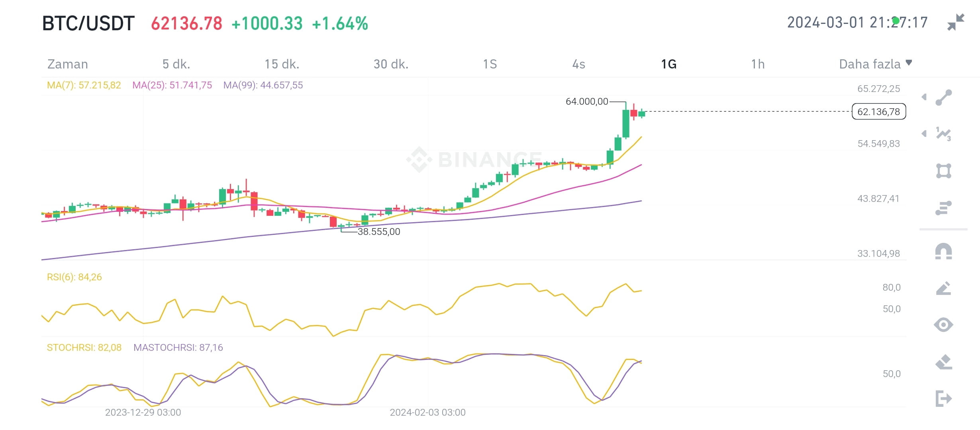980x430 pixels.
Task: Select the rectangle shape tool
Action: tap(945, 171)
